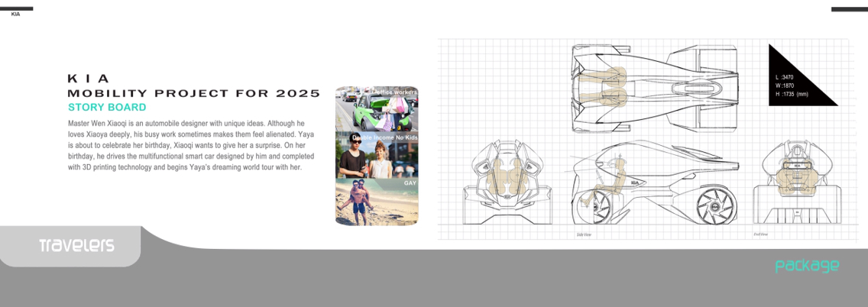Click the Travelers tab label
868x307 pixels.
76,246
